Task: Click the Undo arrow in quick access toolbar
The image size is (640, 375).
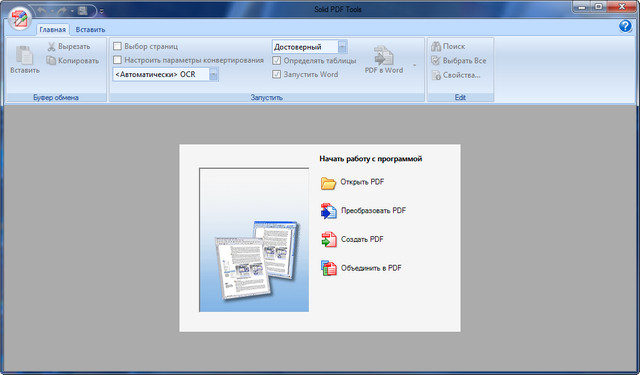Action: [42, 11]
